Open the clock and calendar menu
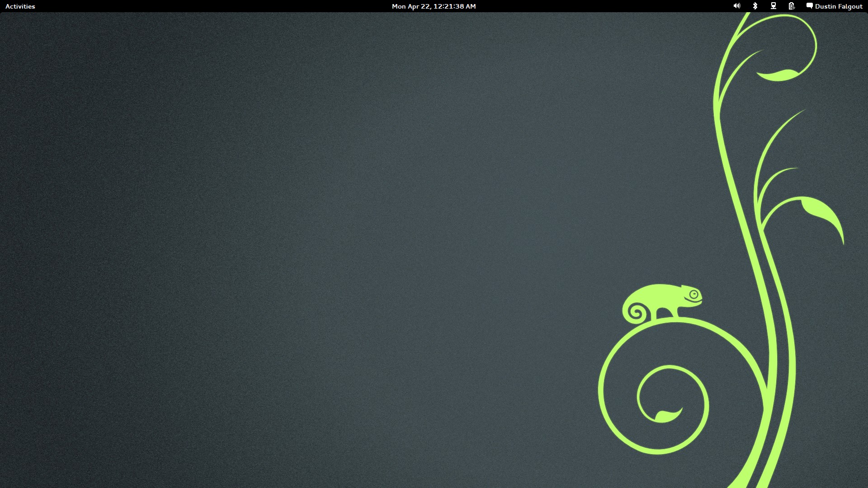 click(434, 6)
